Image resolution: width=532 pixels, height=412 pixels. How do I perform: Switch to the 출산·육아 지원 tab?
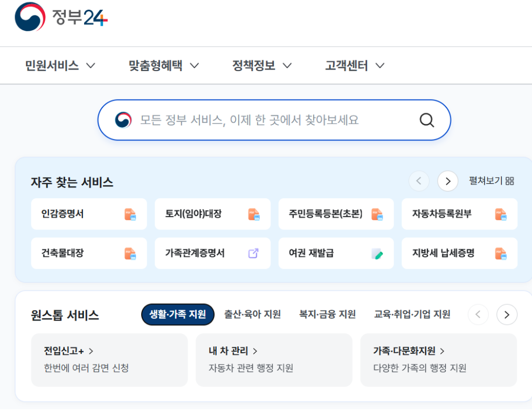tap(252, 315)
